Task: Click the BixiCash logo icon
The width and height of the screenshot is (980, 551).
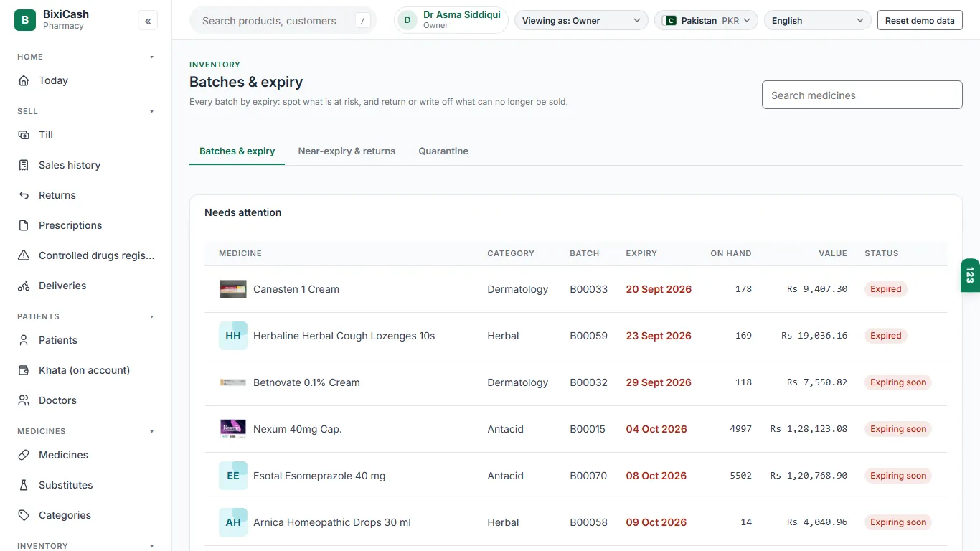Action: point(25,20)
